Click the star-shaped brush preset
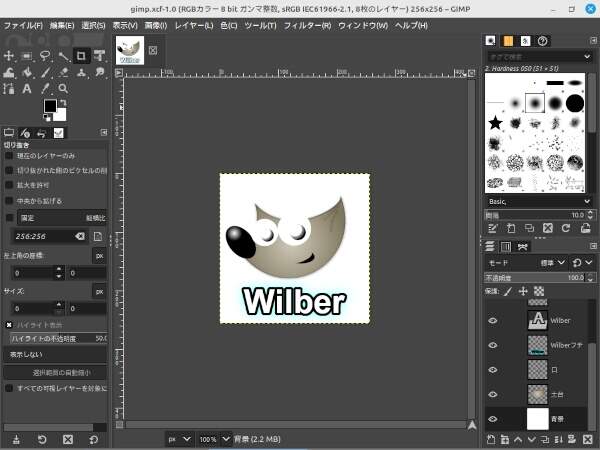The width and height of the screenshot is (600, 450). click(495, 122)
